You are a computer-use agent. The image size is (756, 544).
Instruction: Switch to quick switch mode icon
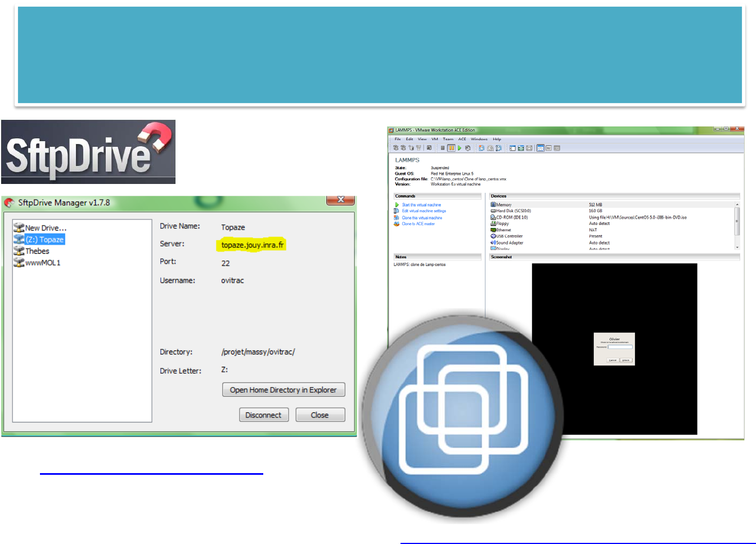pos(521,148)
